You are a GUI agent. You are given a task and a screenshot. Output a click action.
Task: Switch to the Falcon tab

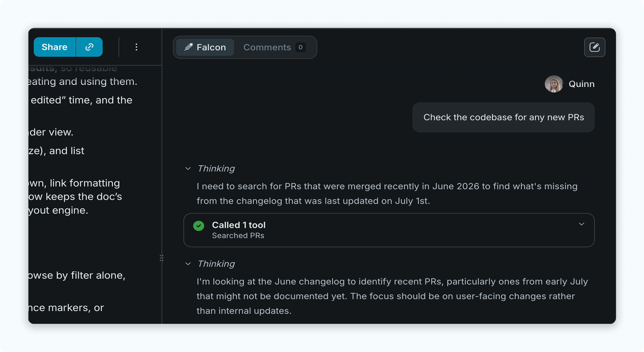pyautogui.click(x=205, y=47)
